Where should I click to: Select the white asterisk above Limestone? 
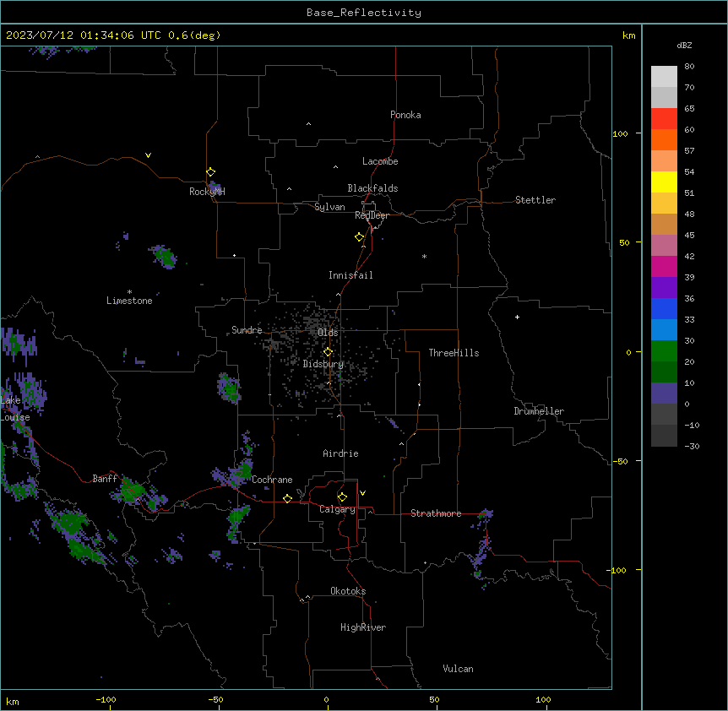pos(129,292)
